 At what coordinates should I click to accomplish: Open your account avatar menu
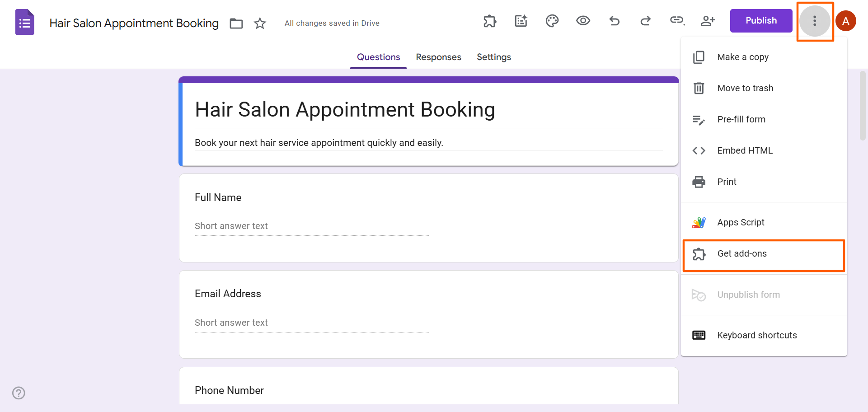[846, 21]
